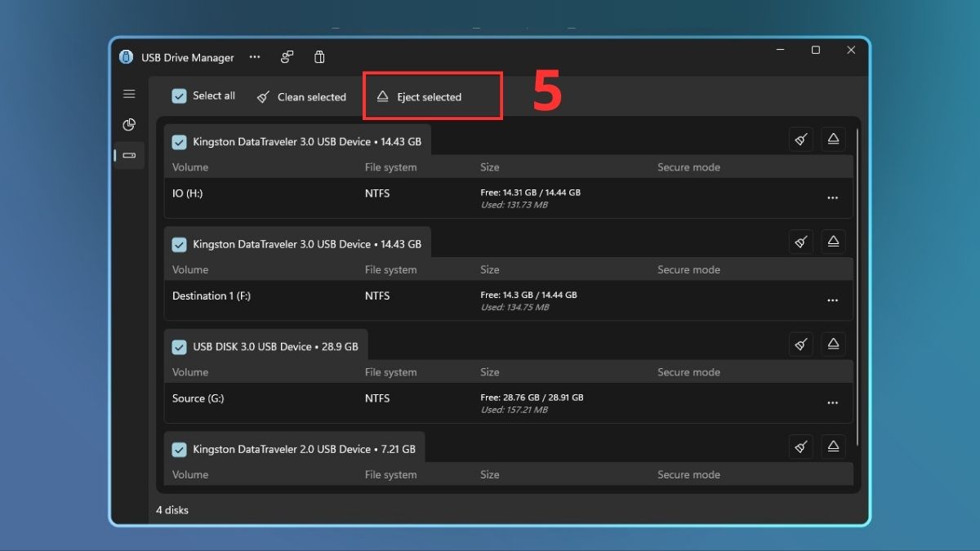Open the hamburger navigation menu

click(x=129, y=94)
